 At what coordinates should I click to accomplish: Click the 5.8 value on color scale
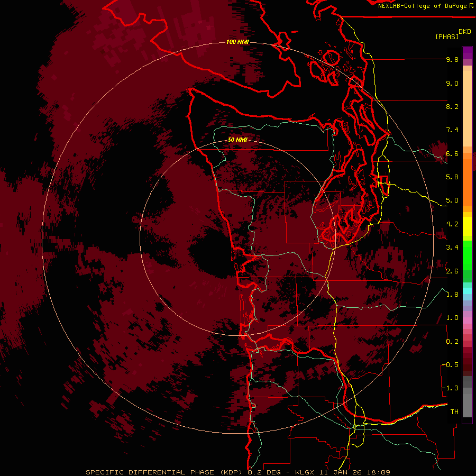pyautogui.click(x=452, y=177)
